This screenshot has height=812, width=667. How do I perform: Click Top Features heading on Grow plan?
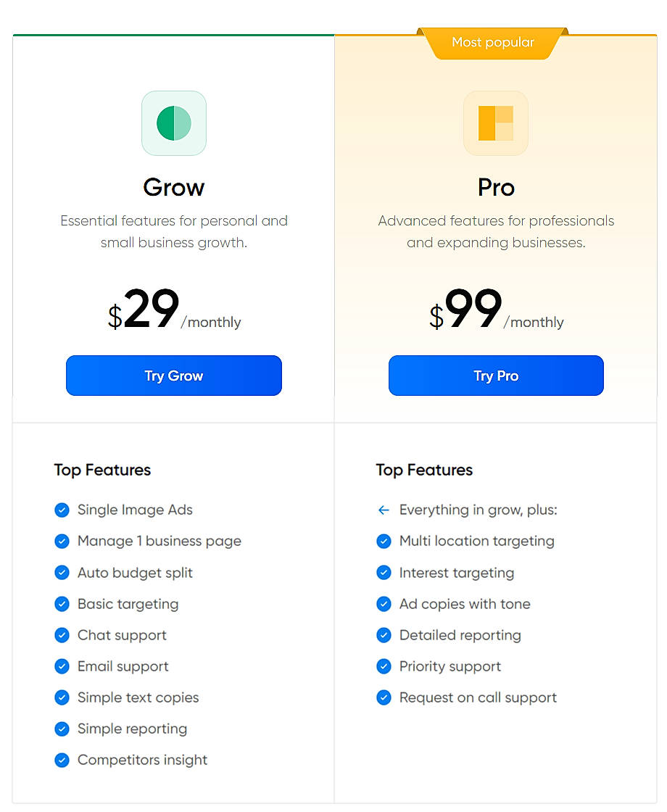coord(102,470)
